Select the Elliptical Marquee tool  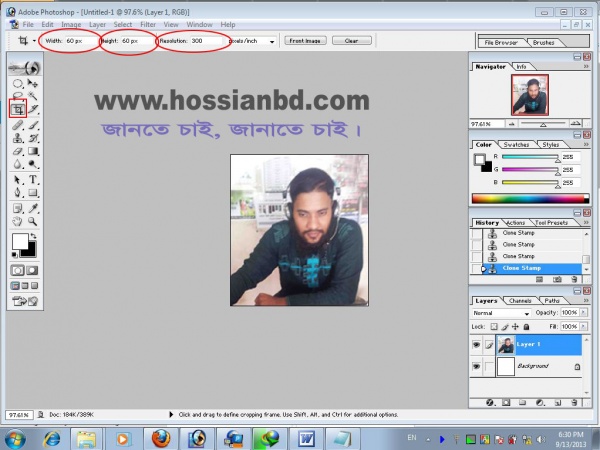17,83
